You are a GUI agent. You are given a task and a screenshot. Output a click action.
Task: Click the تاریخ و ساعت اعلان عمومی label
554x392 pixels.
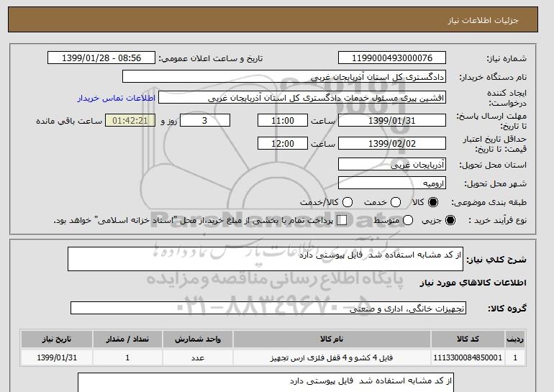(211, 58)
